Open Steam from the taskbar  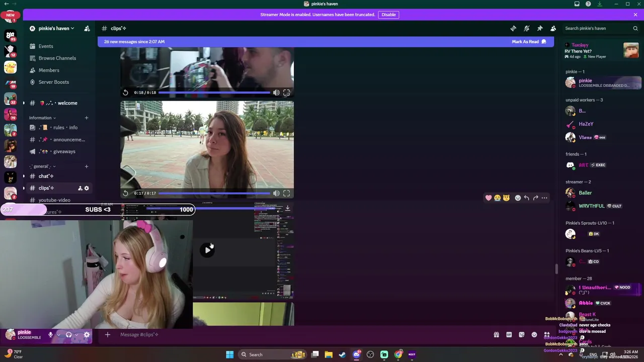[x=343, y=354]
